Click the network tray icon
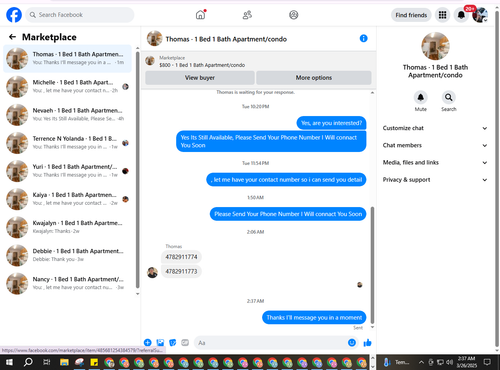The image size is (500, 370). [x=440, y=362]
